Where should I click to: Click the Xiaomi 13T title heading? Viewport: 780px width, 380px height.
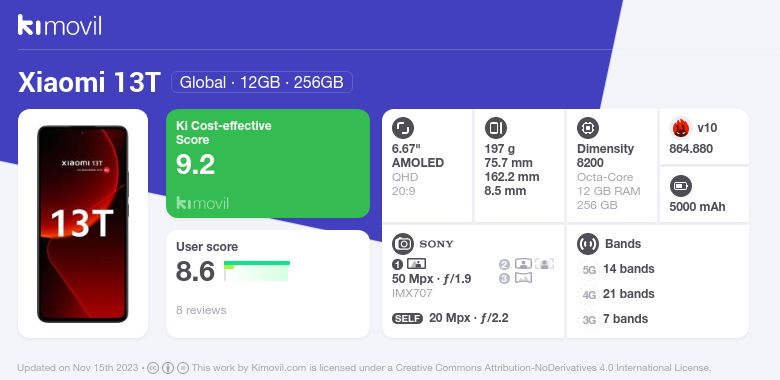point(90,82)
